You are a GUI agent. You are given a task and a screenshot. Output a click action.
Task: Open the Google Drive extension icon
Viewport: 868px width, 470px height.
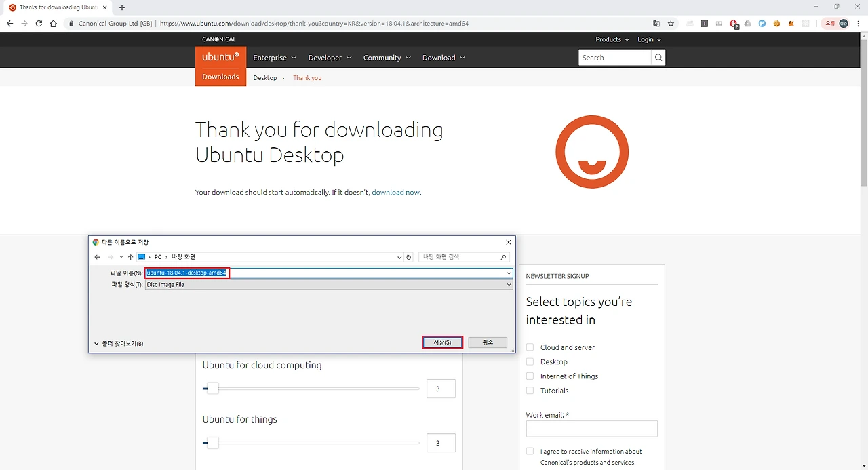pos(747,23)
